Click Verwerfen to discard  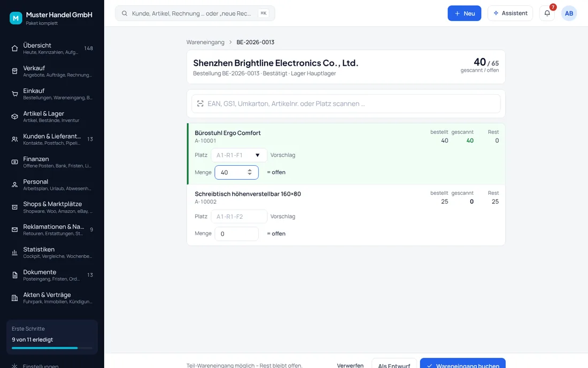point(350,365)
